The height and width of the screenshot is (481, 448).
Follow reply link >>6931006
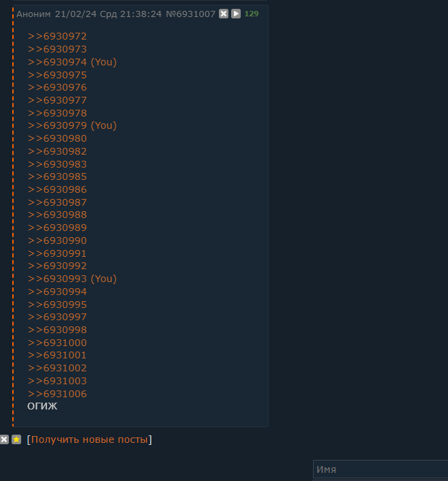click(x=57, y=394)
